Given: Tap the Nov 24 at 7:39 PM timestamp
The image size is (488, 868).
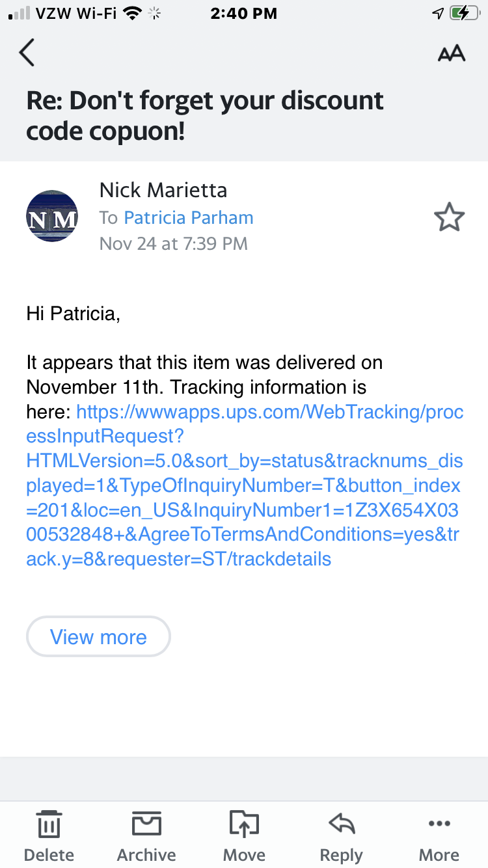Looking at the screenshot, I should (x=173, y=244).
